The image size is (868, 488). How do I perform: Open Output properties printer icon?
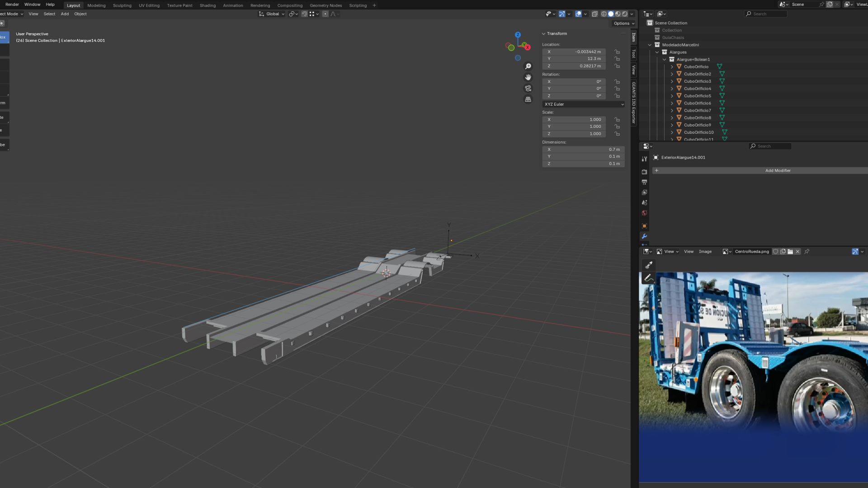pos(644,182)
